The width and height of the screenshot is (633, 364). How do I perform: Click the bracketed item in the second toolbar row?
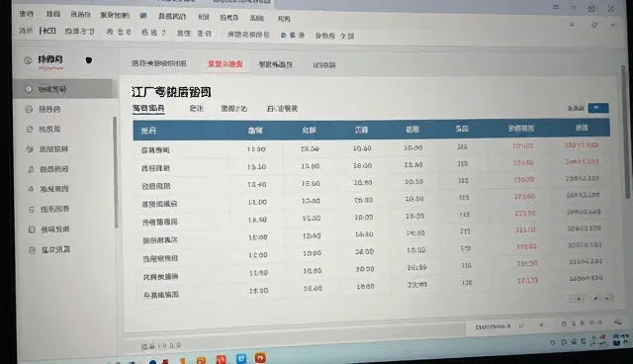pyautogui.click(x=47, y=31)
